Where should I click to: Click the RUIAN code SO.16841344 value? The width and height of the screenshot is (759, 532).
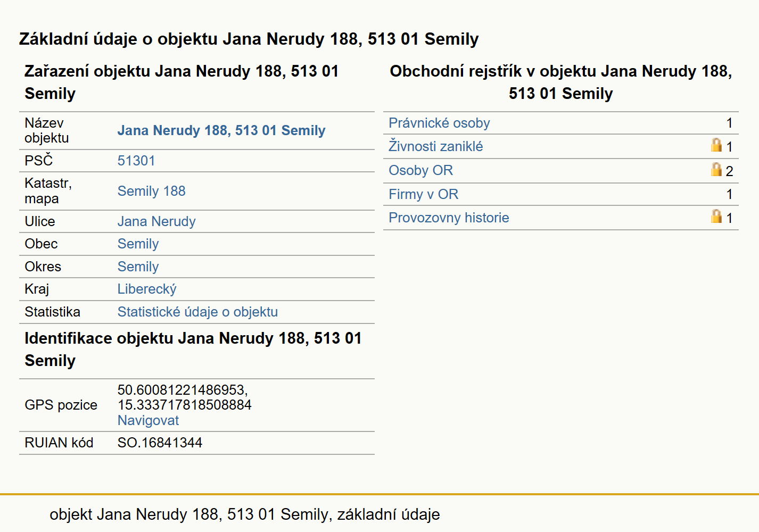(160, 443)
